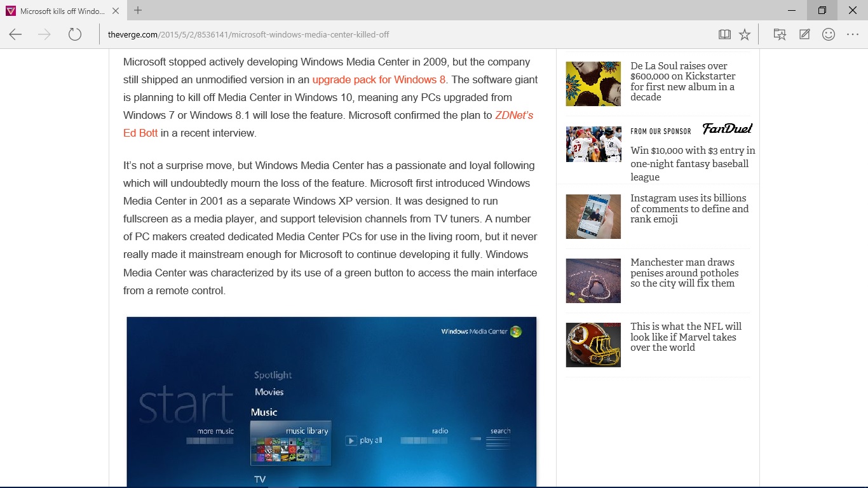Image resolution: width=868 pixels, height=488 pixels.
Task: Click the theverge.com address bar
Action: [407, 35]
